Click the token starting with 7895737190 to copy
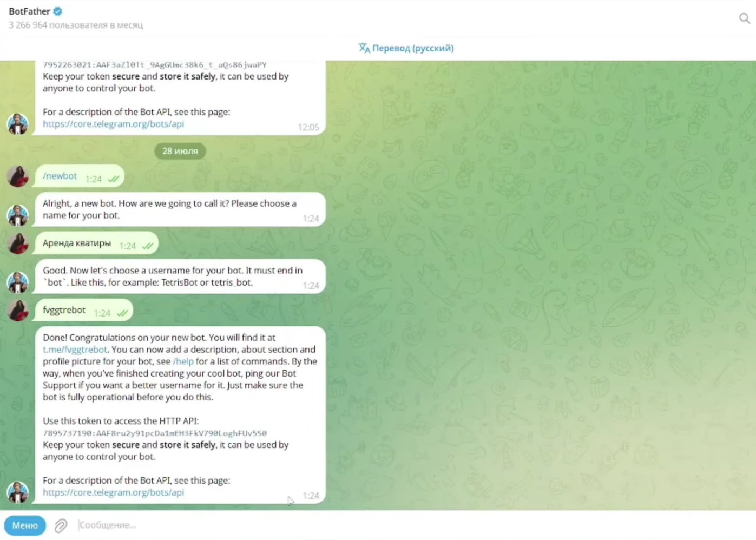 pos(155,433)
